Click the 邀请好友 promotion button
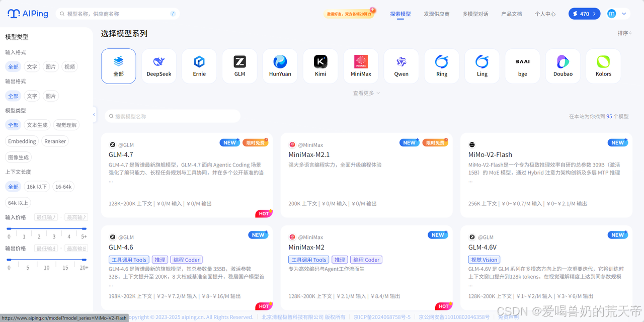Screen dimensions: 644x322 click(x=350, y=14)
